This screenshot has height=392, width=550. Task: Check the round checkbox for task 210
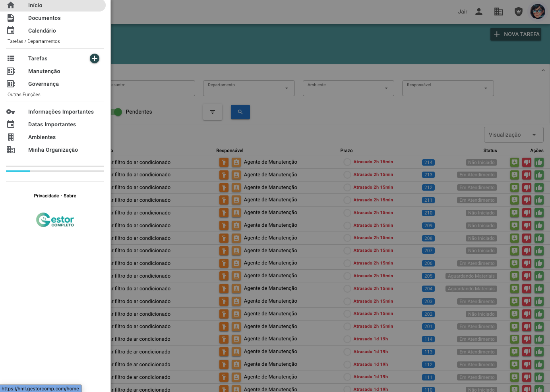[347, 213]
